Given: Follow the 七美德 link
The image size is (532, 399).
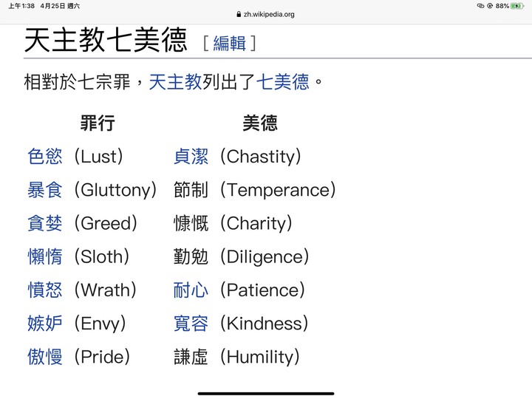Looking at the screenshot, I should (282, 82).
